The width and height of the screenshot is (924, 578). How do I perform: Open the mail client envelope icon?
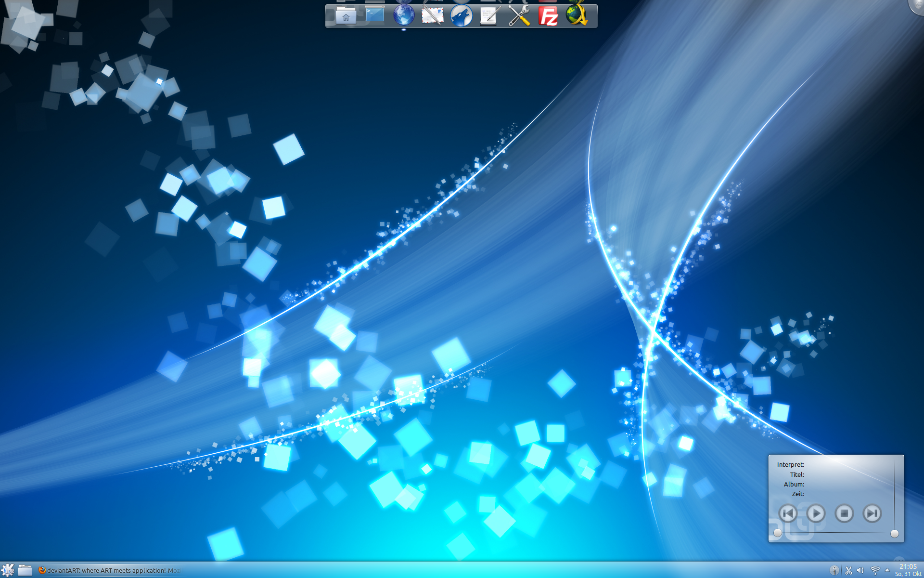(x=433, y=15)
